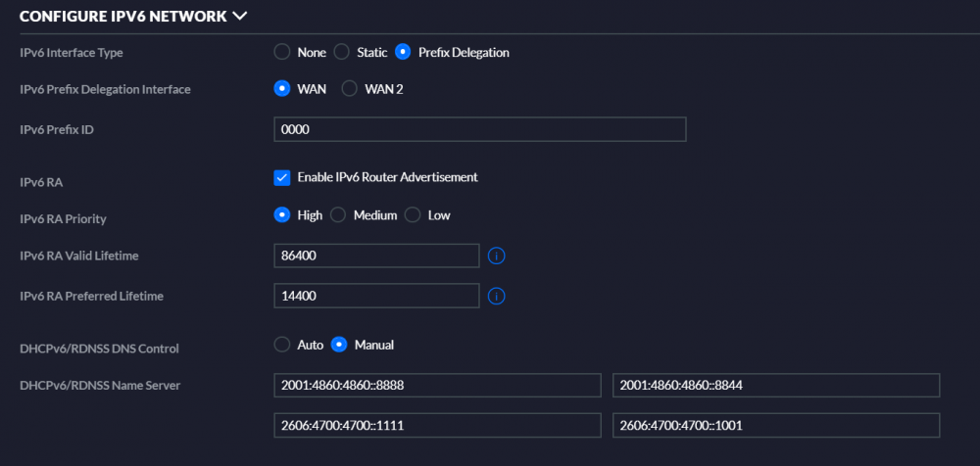This screenshot has width=980, height=466.
Task: Click the IPv6 Interface Type label
Action: point(72,53)
